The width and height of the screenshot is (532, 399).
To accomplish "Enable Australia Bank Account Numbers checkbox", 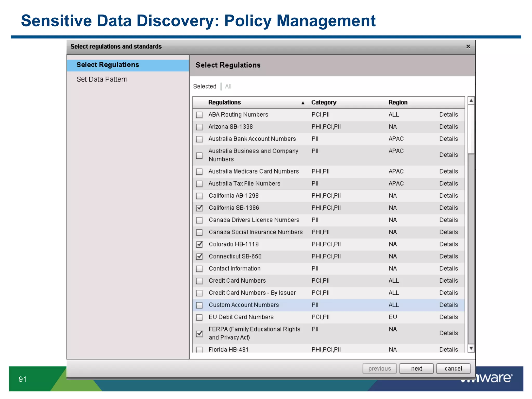I will [x=199, y=139].
